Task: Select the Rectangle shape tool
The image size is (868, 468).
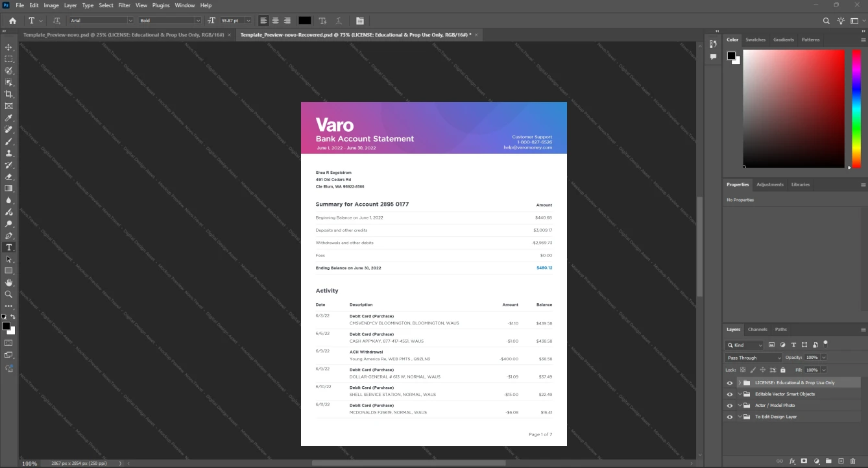Action: pos(8,271)
